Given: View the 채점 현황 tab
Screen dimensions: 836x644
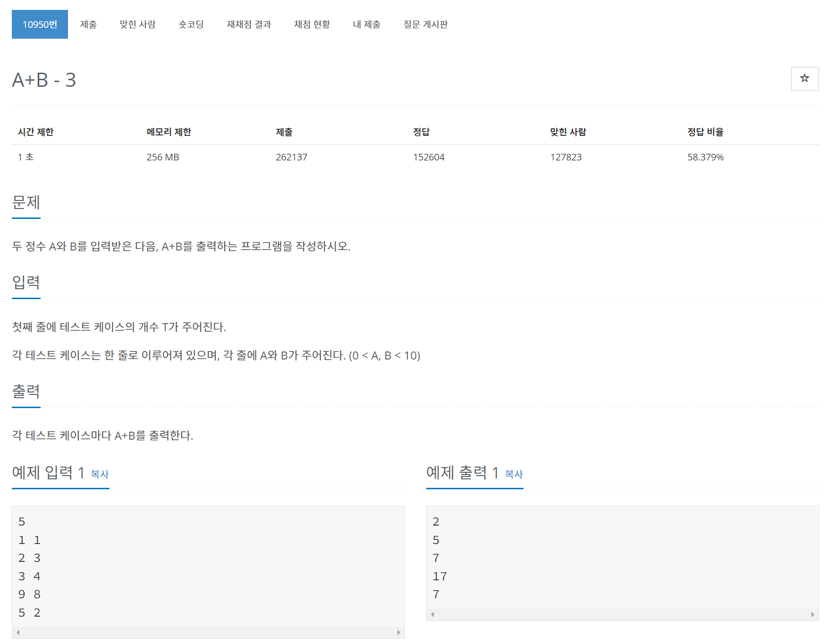Looking at the screenshot, I should pos(312,24).
